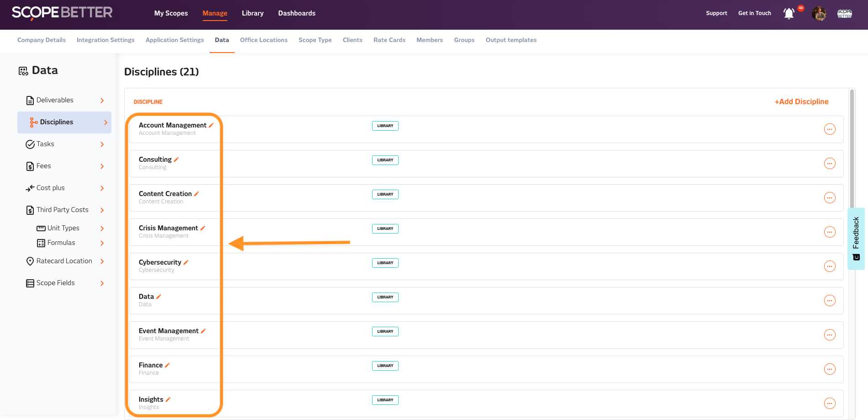Switch to the Rate Cards tab
The height and width of the screenshot is (420, 868).
coord(389,40)
